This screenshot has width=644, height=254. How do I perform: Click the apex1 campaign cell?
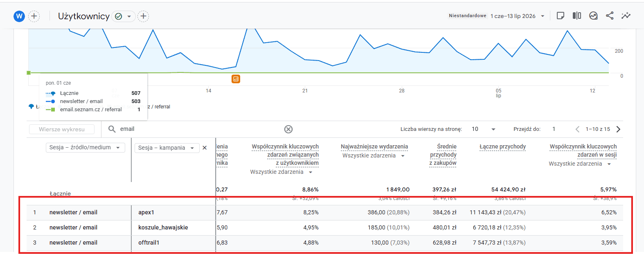(146, 212)
